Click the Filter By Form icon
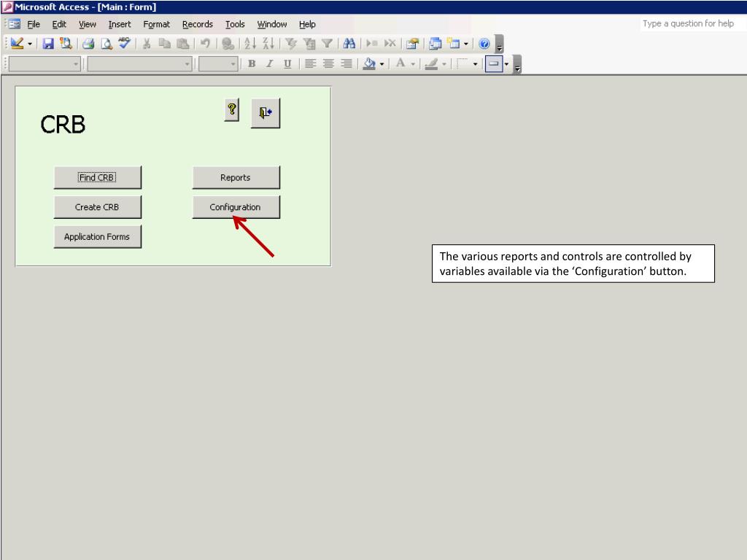747x560 pixels. (309, 44)
